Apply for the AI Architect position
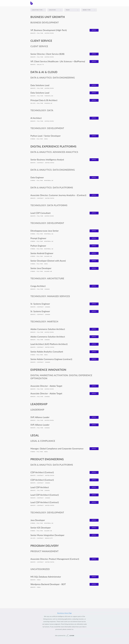The height and width of the screenshot is (644, 129). (94, 118)
